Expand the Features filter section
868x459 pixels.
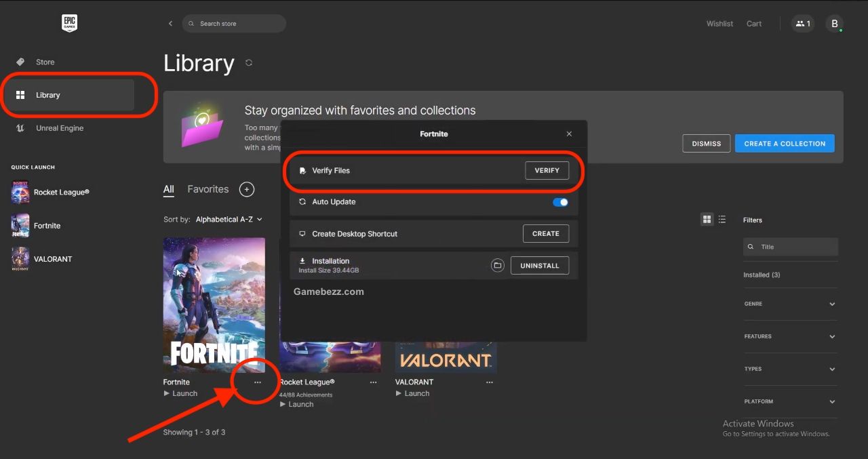tap(790, 336)
